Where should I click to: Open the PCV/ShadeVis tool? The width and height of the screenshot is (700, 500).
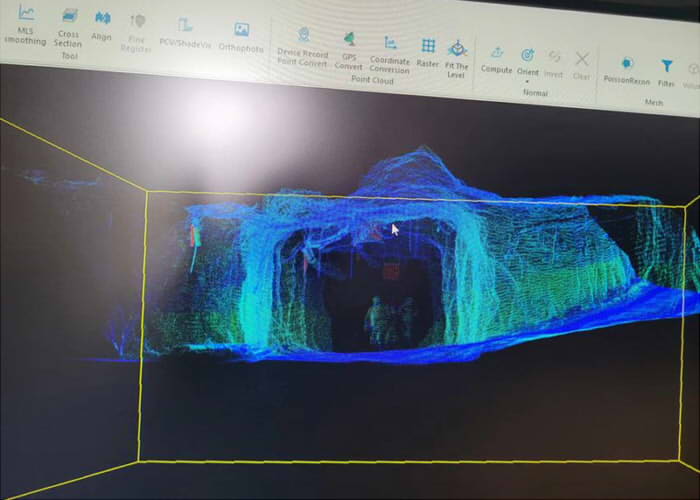(x=185, y=33)
